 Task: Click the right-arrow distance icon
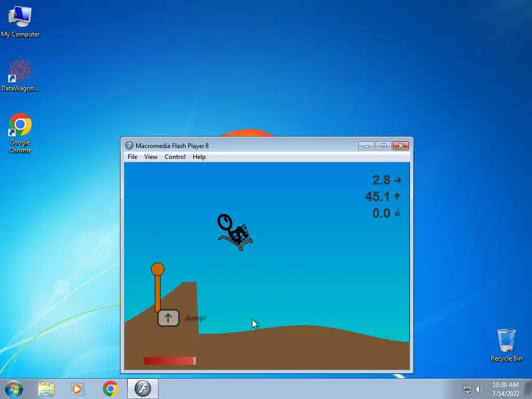click(397, 180)
